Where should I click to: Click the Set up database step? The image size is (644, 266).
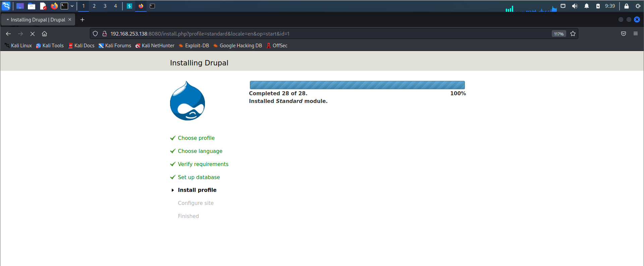[199, 177]
